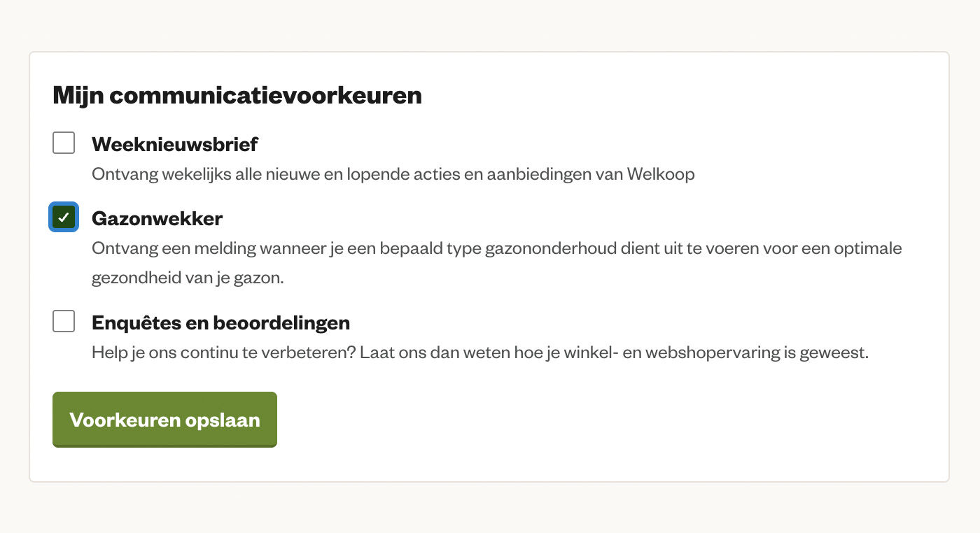Uncheck the Gazonwekker checkbox
The height and width of the screenshot is (533, 980).
(64, 217)
